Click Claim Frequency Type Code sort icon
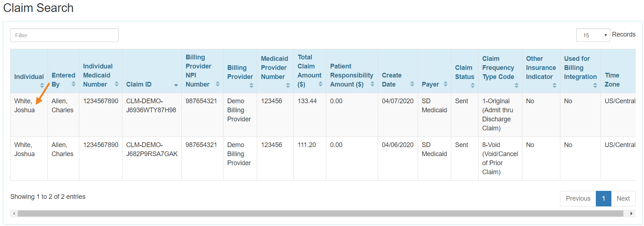The width and height of the screenshot is (644, 226). click(517, 85)
